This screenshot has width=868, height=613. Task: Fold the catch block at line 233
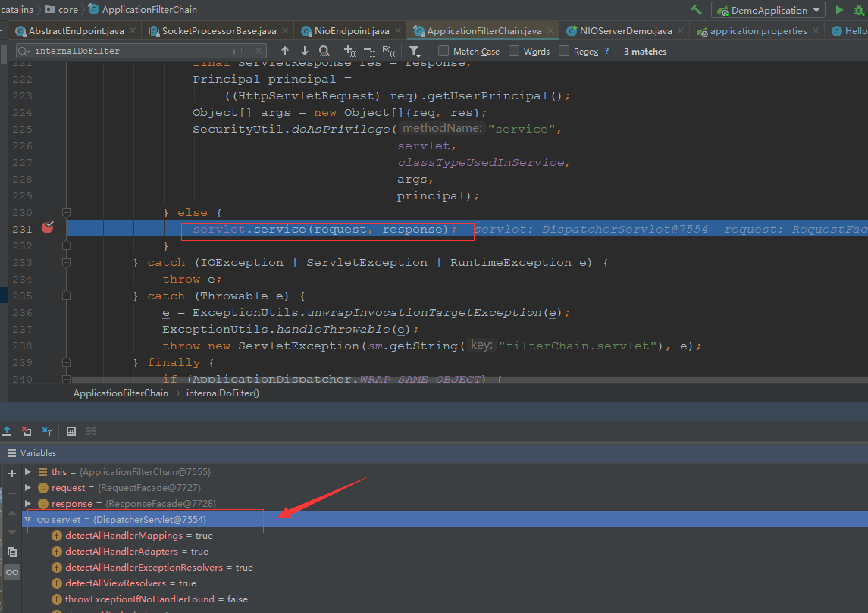click(66, 263)
